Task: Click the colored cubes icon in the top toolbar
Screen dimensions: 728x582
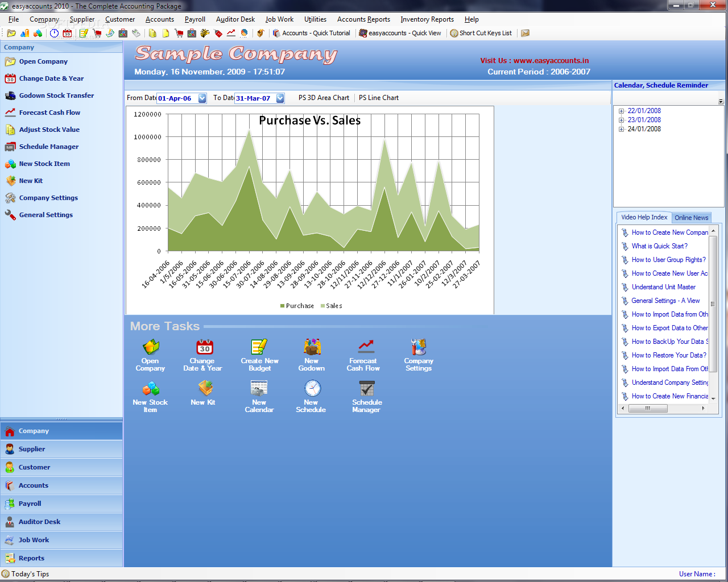Action: (38, 33)
